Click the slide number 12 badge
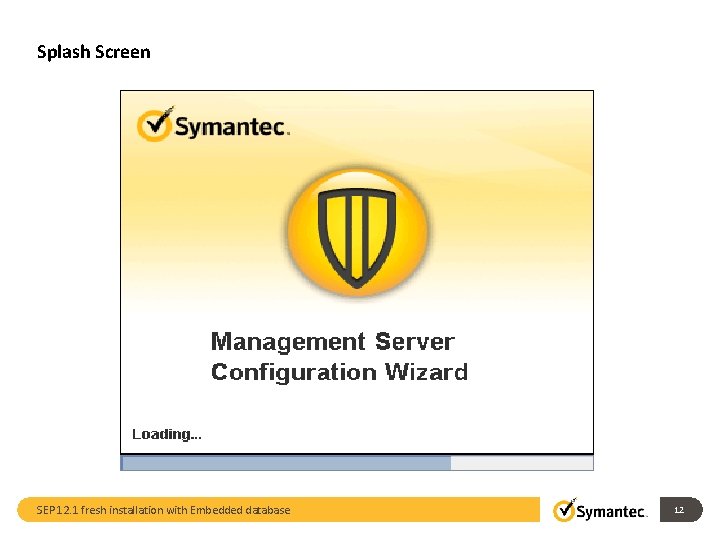Viewport: 720px width, 540px height. (681, 510)
